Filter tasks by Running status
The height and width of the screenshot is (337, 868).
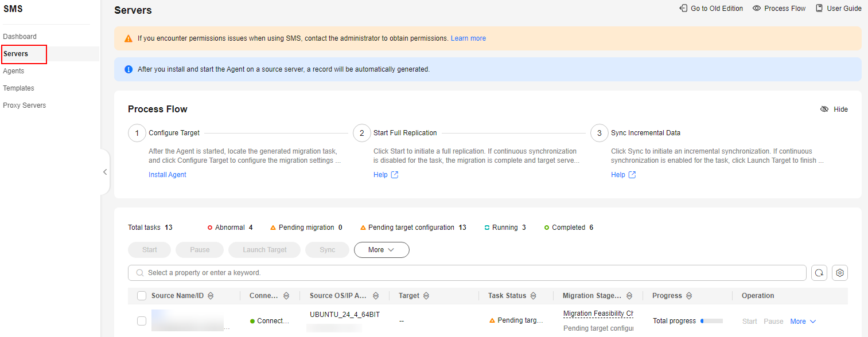[505, 228]
